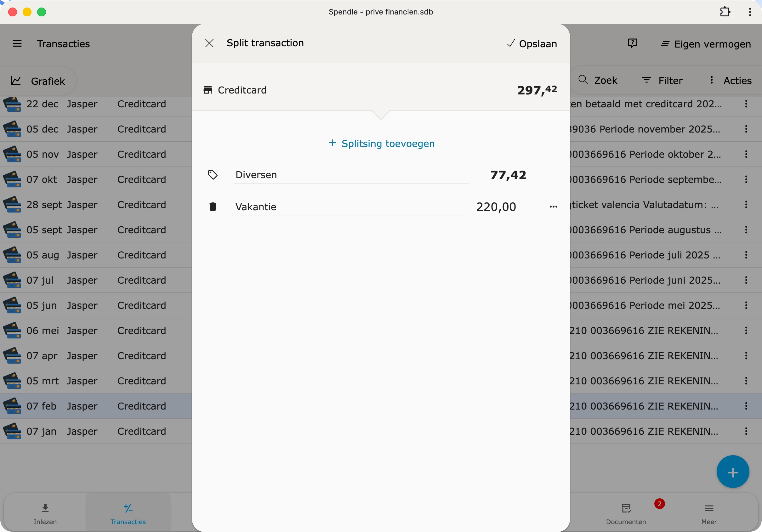The width and height of the screenshot is (762, 532).
Task: Save the split with Opslaan
Action: tap(532, 44)
